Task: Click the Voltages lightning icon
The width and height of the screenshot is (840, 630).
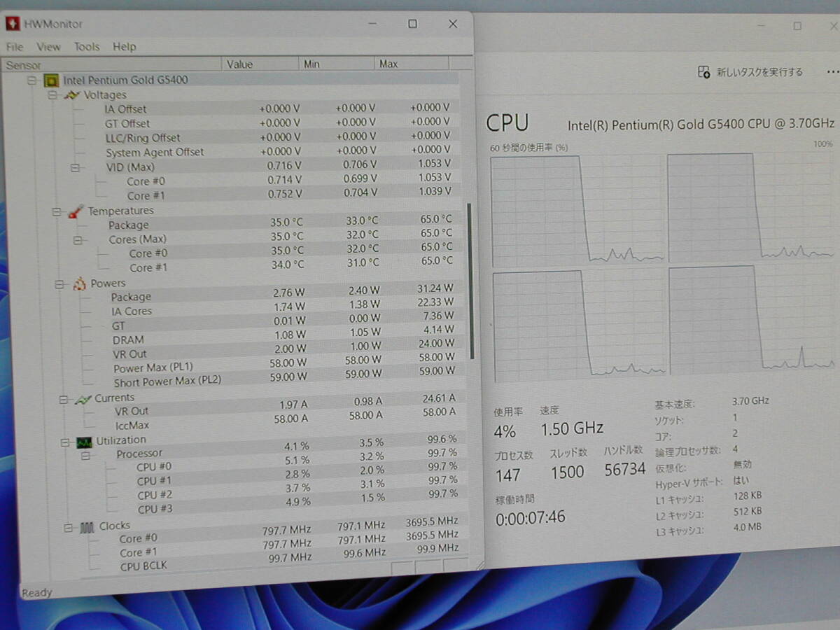Action: [72, 94]
